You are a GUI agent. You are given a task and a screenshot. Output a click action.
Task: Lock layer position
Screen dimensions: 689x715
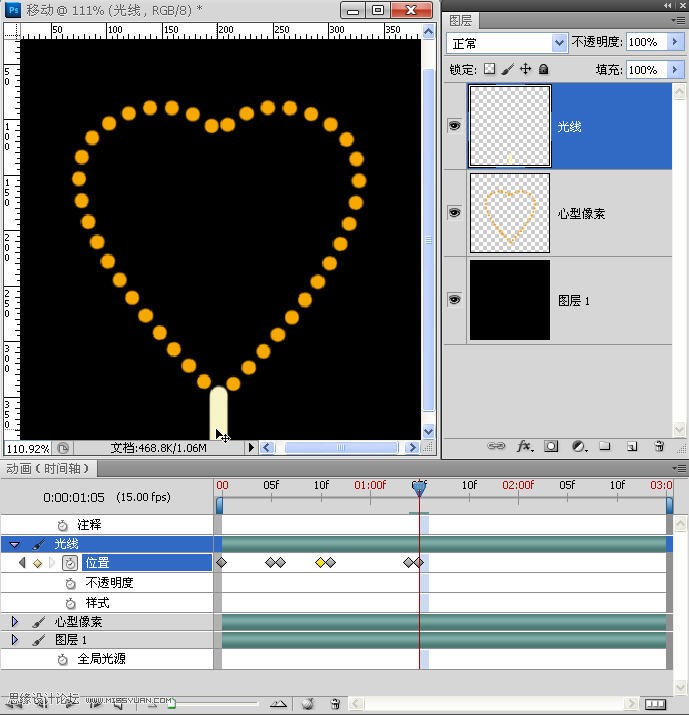[x=525, y=69]
